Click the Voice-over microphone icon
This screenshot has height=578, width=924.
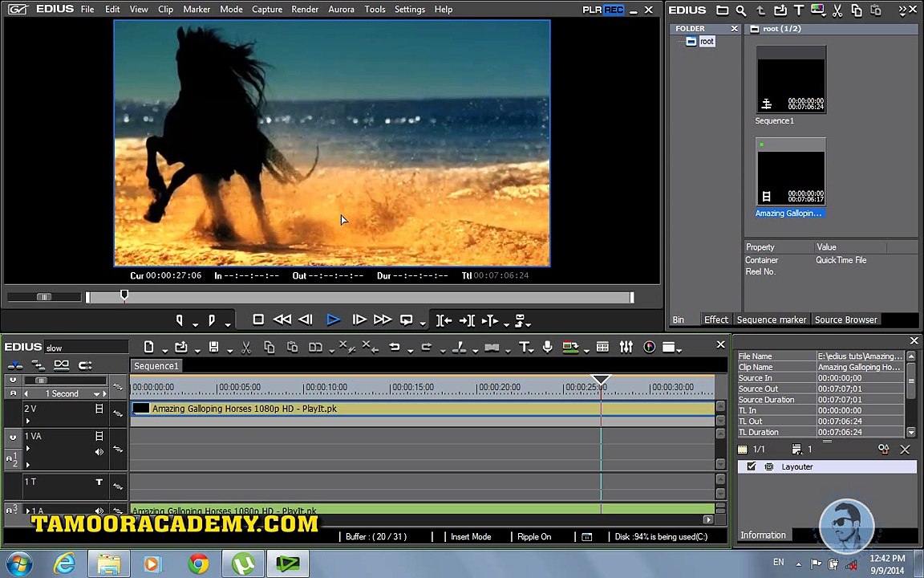548,347
